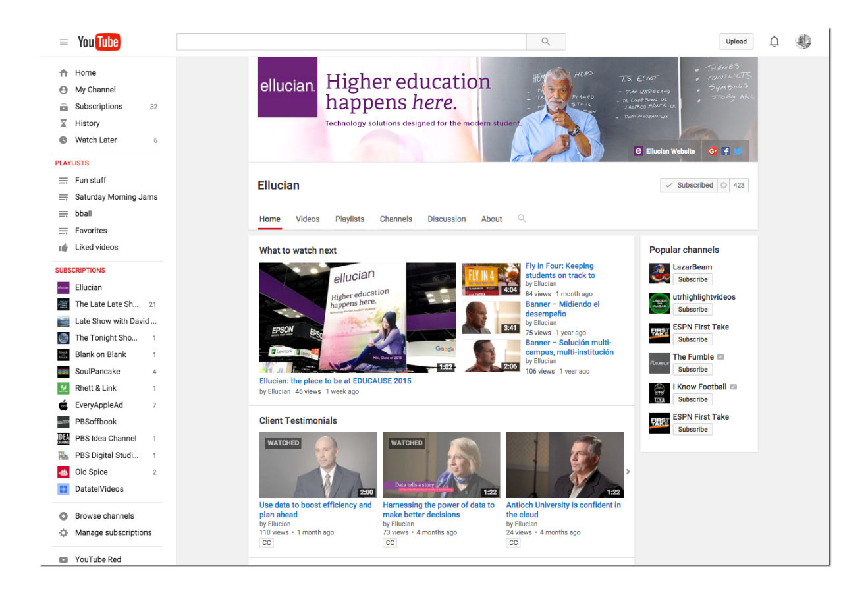This screenshot has width=868, height=591.
Task: Click the SUBSCRIPTIONS section heading
Action: click(x=80, y=271)
